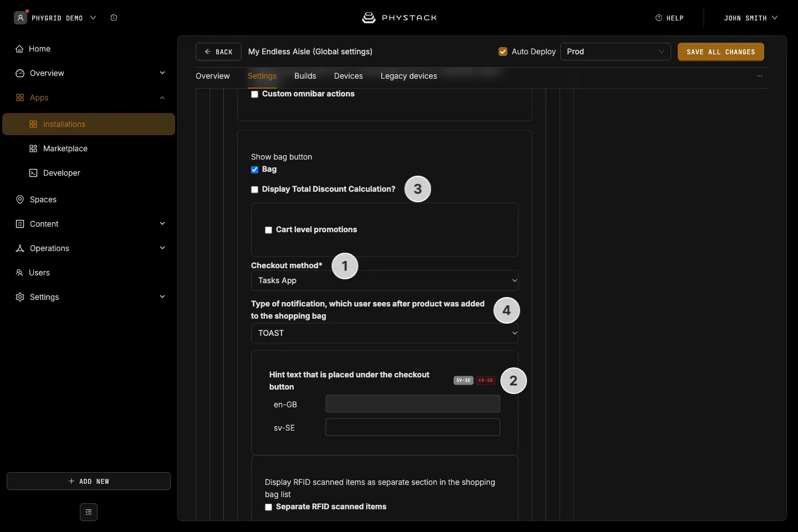This screenshot has height=532, width=798.
Task: Click the Phygrid Demo account avatar icon
Action: click(21, 18)
